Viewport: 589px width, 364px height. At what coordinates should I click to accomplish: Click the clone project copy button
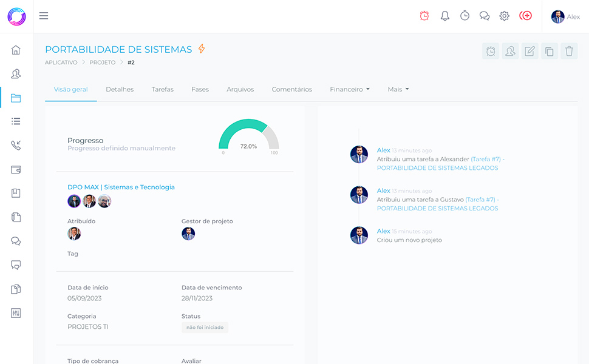click(549, 51)
